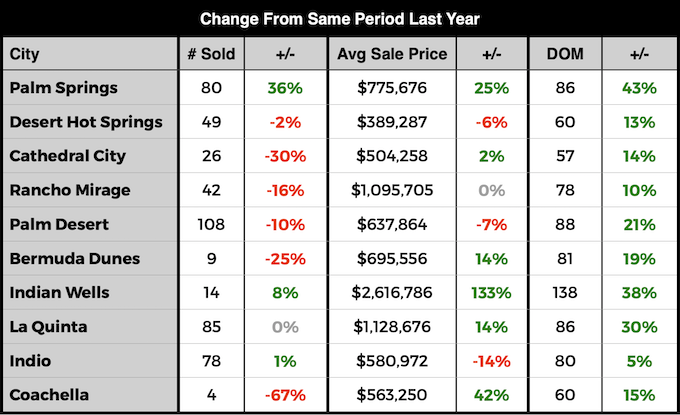
Task: Select the Avg Sale Price header
Action: (392, 53)
